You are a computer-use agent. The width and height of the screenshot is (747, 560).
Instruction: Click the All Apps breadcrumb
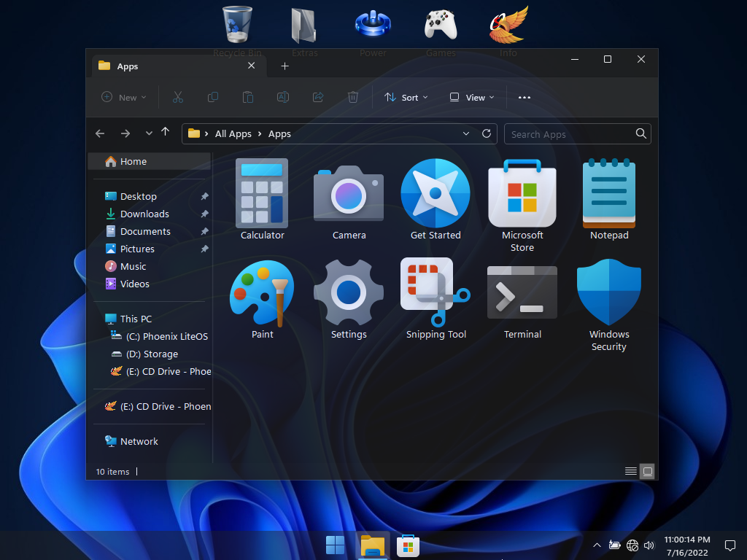click(x=233, y=134)
